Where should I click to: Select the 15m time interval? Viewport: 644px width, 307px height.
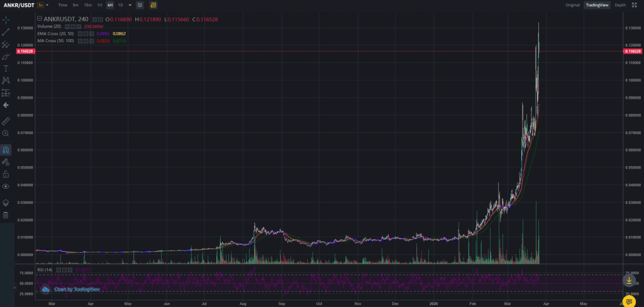88,5
